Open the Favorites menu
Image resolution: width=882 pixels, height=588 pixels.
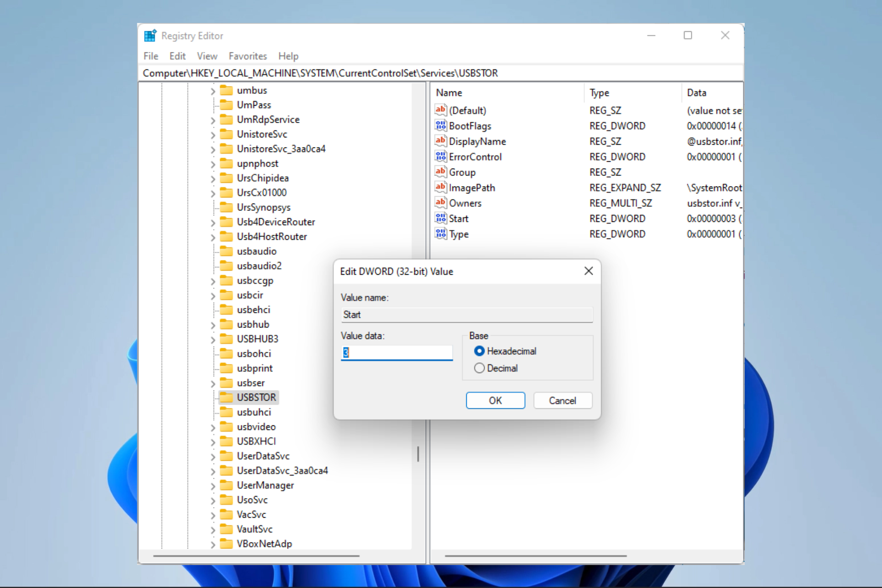click(x=248, y=56)
